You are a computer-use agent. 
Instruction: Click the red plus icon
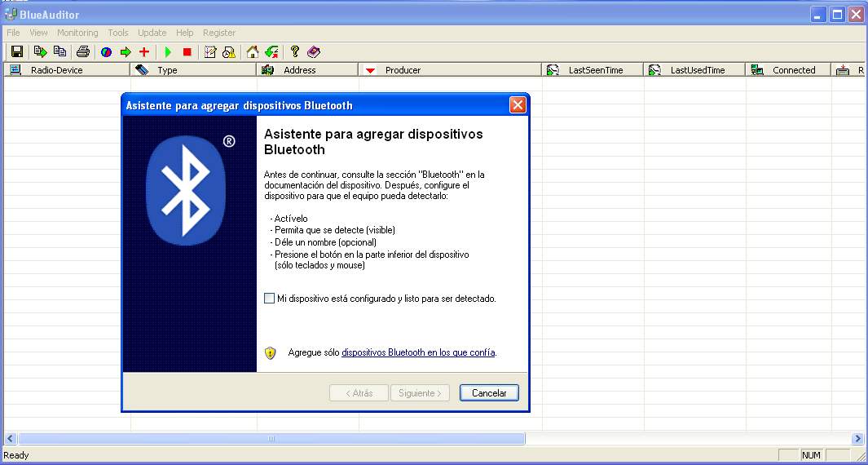(x=144, y=52)
